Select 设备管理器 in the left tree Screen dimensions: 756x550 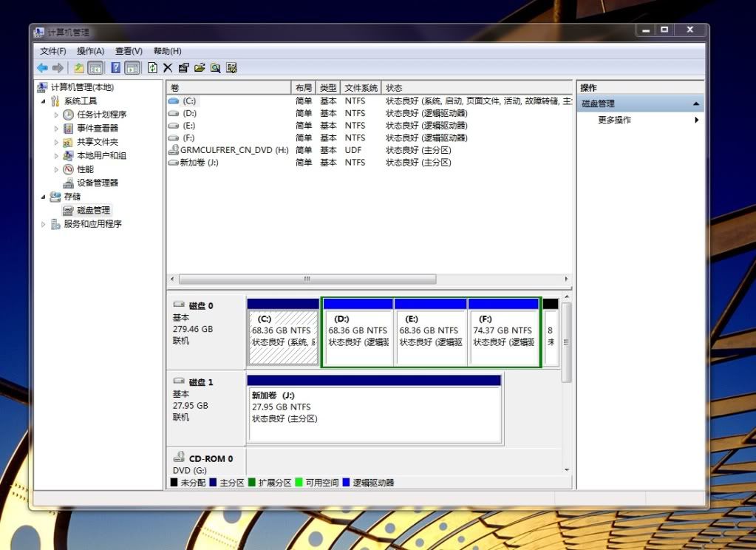tap(97, 183)
